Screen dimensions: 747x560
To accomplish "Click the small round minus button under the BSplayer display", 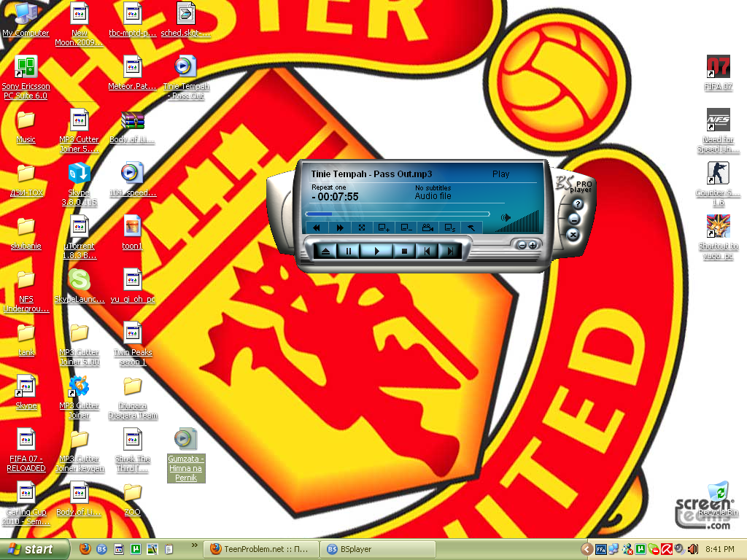I will point(522,245).
